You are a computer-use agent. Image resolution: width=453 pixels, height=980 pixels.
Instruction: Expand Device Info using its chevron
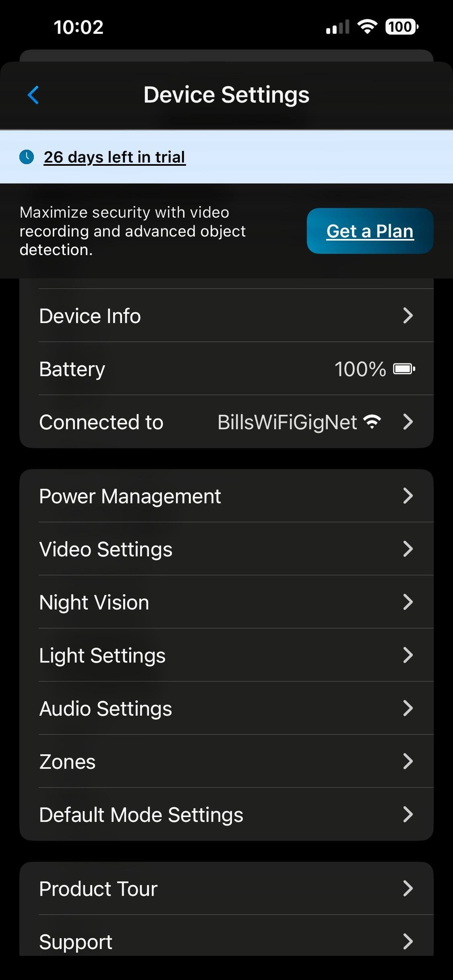click(407, 316)
